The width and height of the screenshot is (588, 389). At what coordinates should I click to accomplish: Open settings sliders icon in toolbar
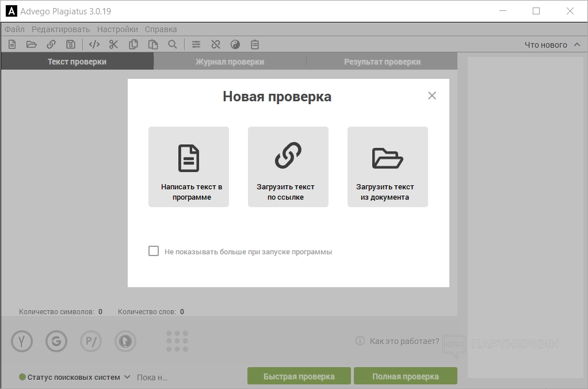(x=196, y=44)
